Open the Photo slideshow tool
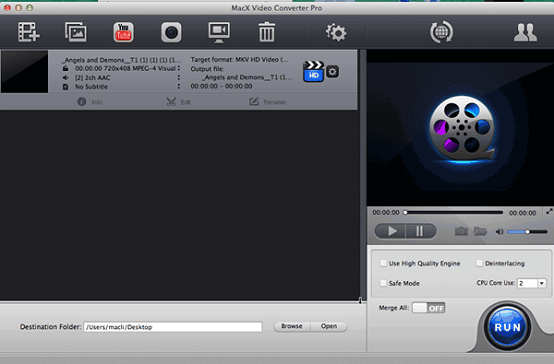This screenshot has height=364, width=554. pyautogui.click(x=76, y=32)
